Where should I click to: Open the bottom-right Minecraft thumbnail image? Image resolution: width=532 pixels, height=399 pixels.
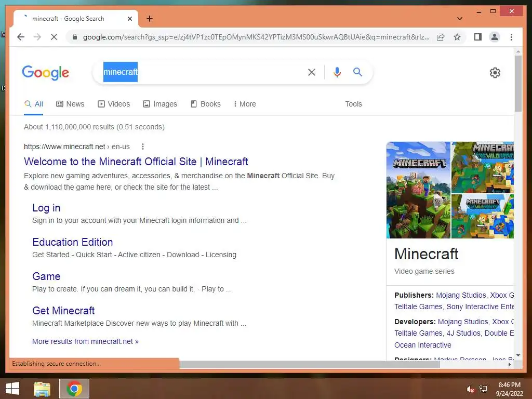pyautogui.click(x=483, y=217)
